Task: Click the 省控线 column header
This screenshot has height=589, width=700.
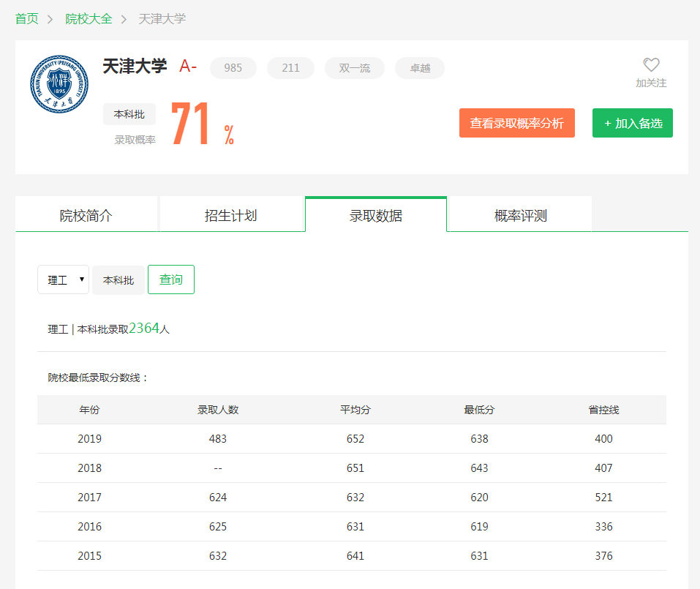Action: pyautogui.click(x=603, y=410)
